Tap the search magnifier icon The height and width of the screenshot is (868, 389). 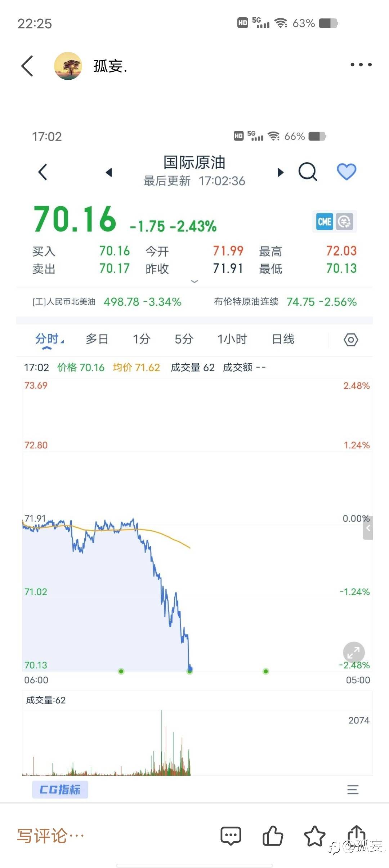pyautogui.click(x=308, y=172)
